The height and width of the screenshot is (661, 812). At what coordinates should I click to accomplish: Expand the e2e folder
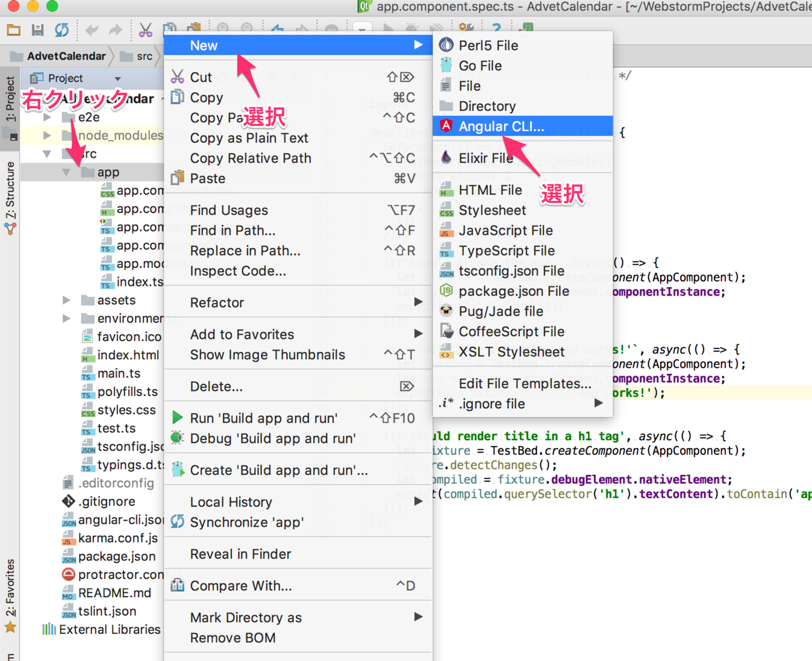click(47, 117)
